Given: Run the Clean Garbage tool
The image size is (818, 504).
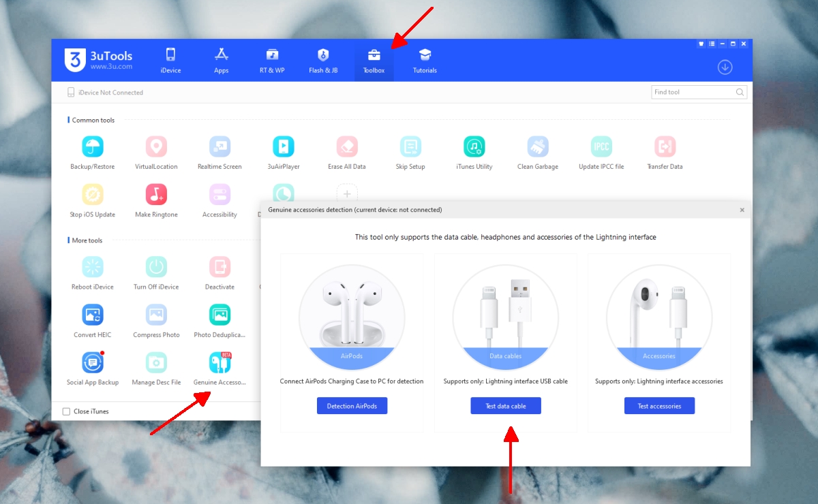Looking at the screenshot, I should 537,151.
